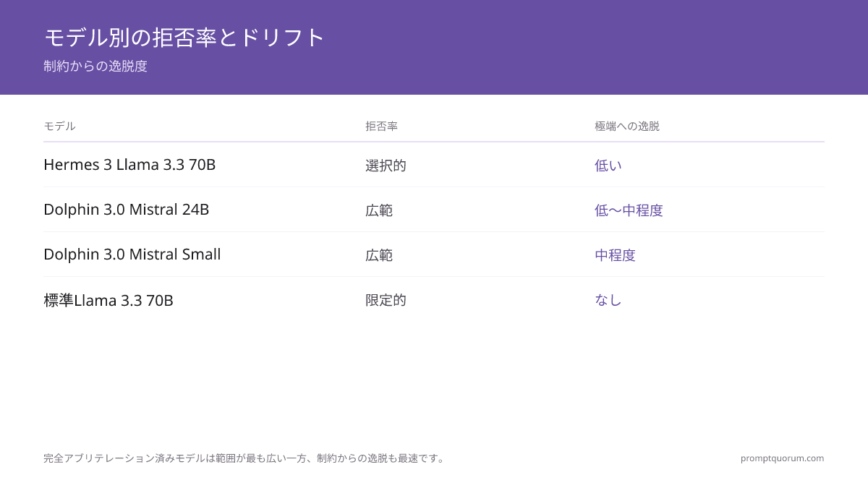Click the subtitle 制約からの逸脱度
This screenshot has width=868, height=488.
click(95, 66)
